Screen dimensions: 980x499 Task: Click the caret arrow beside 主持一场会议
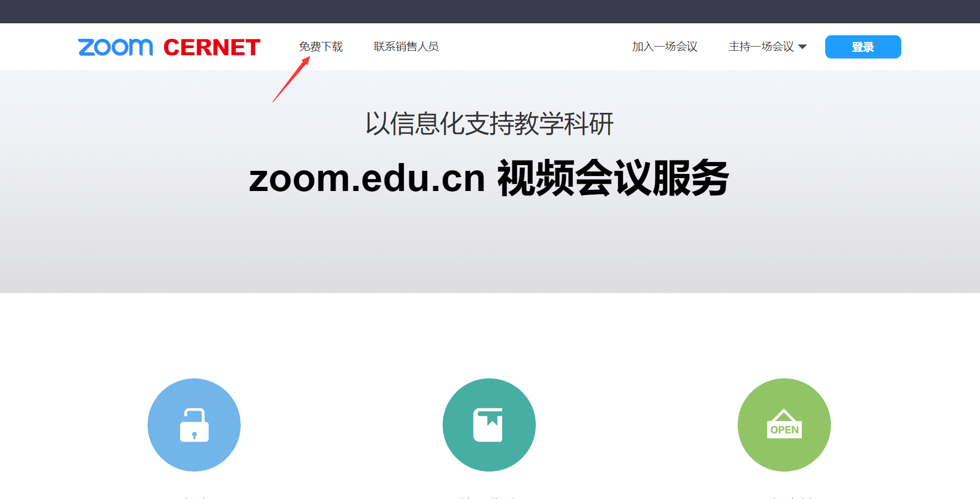click(x=802, y=47)
